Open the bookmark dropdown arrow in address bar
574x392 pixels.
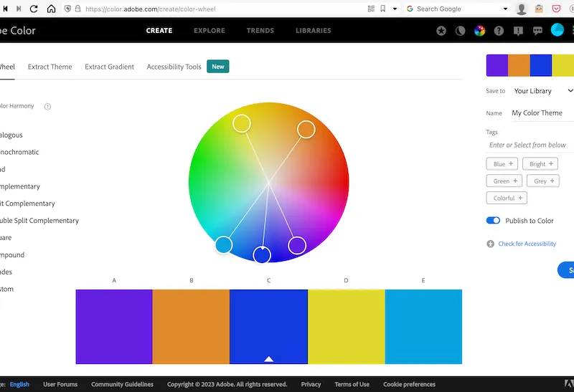(x=395, y=9)
